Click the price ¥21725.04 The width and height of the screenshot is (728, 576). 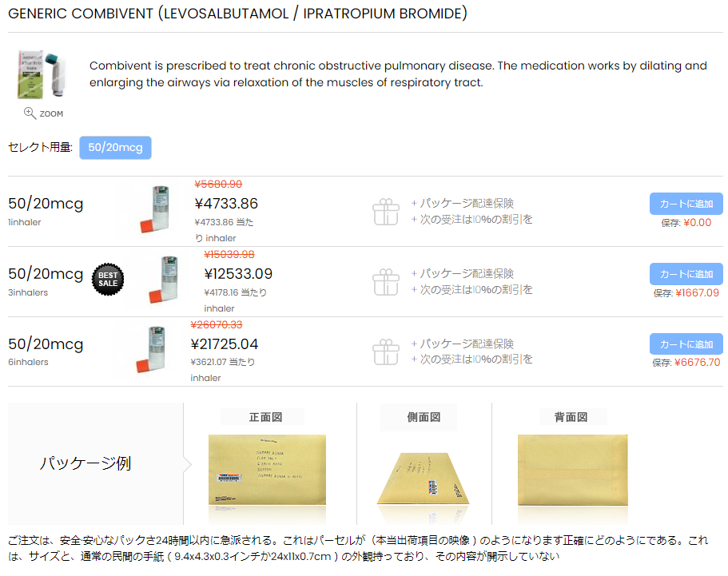[x=225, y=344]
